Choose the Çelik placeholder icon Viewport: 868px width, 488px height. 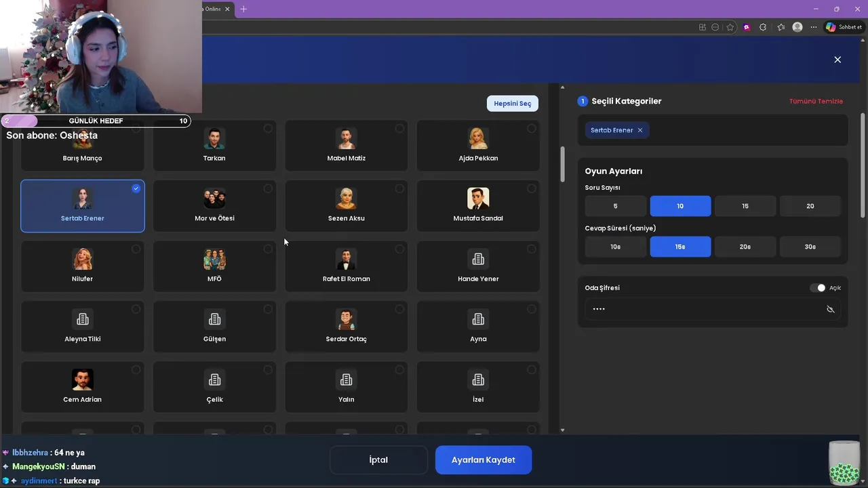click(214, 380)
